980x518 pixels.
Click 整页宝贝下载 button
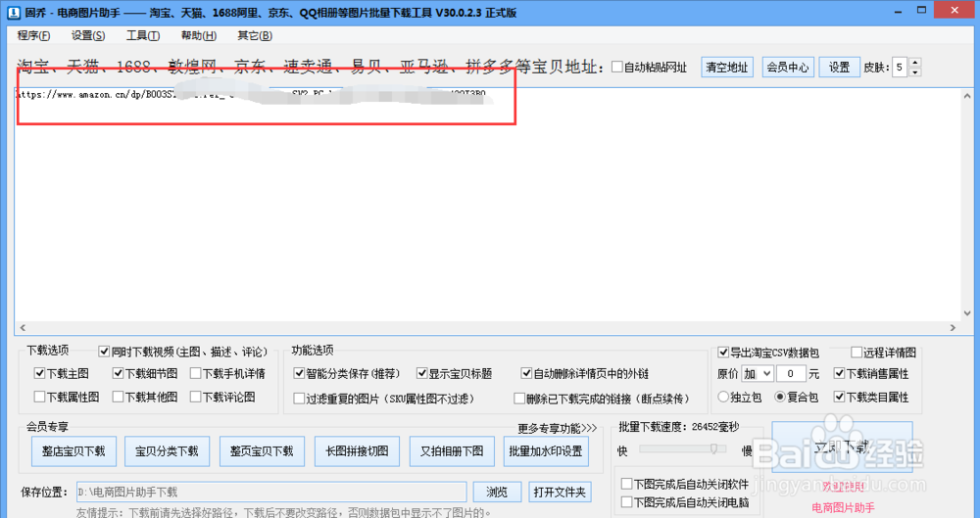[x=262, y=451]
